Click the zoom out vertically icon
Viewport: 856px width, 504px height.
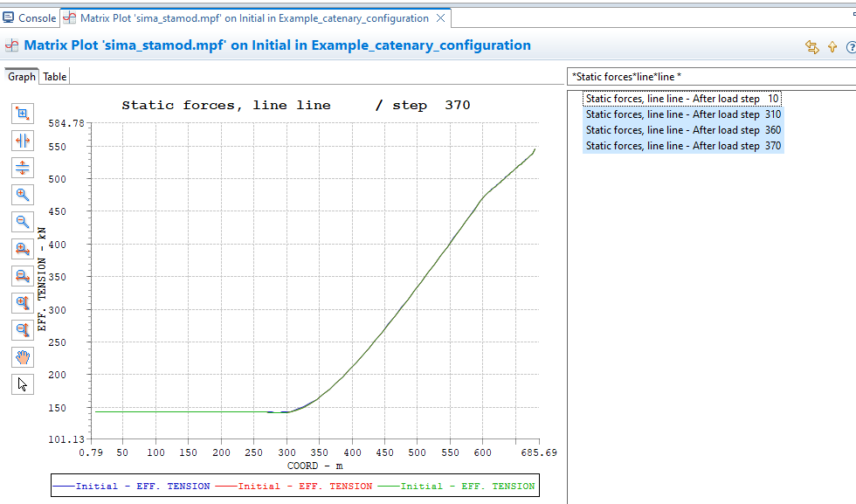point(23,330)
